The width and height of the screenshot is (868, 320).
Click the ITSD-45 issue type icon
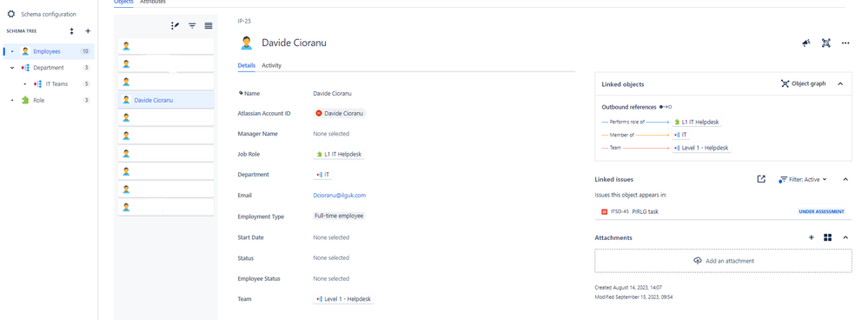604,211
